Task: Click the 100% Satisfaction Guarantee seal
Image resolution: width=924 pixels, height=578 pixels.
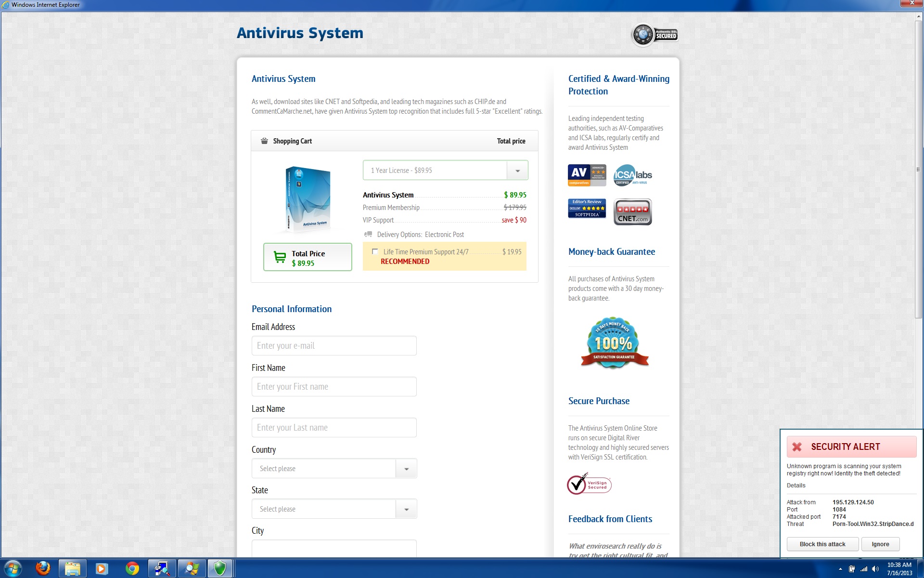Action: click(615, 343)
